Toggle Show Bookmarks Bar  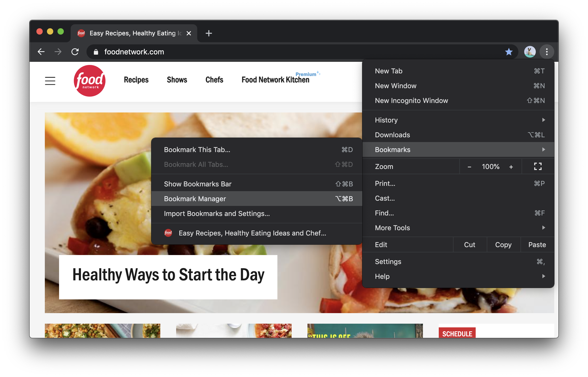[x=257, y=184]
